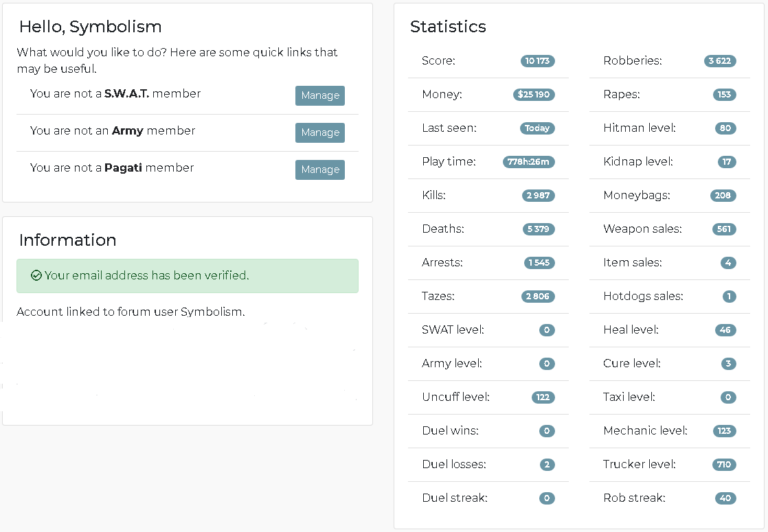Click the Mechanic level badge 123
The image size is (768, 532).
(725, 430)
